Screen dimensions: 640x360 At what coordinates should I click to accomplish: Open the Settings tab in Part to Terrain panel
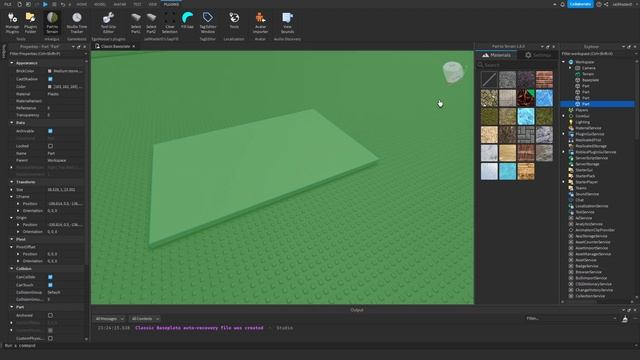538,55
